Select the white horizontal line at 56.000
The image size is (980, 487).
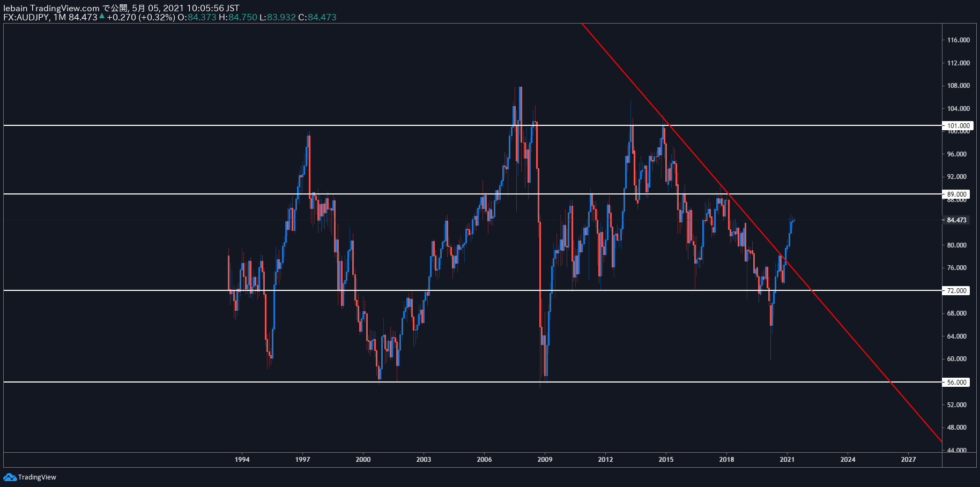pos(472,382)
